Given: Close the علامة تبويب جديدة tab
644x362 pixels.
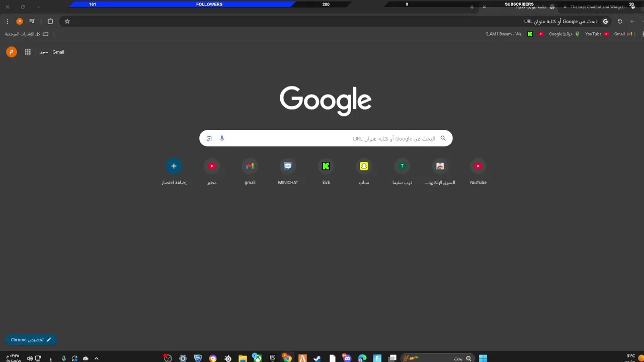Looking at the screenshot, I should [485, 7].
